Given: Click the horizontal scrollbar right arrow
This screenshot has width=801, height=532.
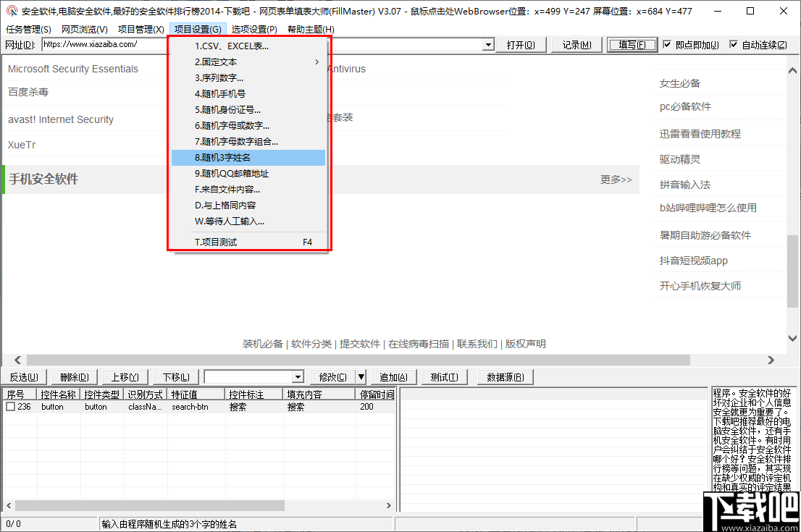Looking at the screenshot, I should tap(772, 359).
